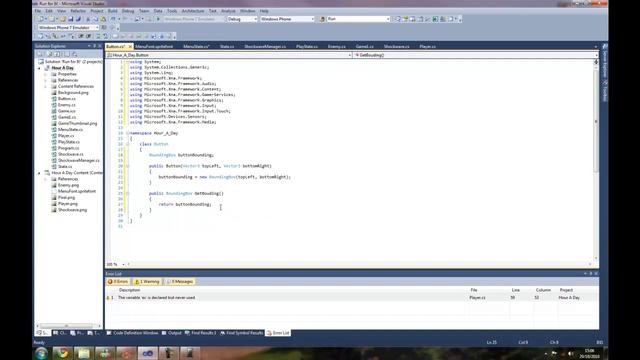Open the Windows Explorer taskbar icon

(x=83, y=353)
